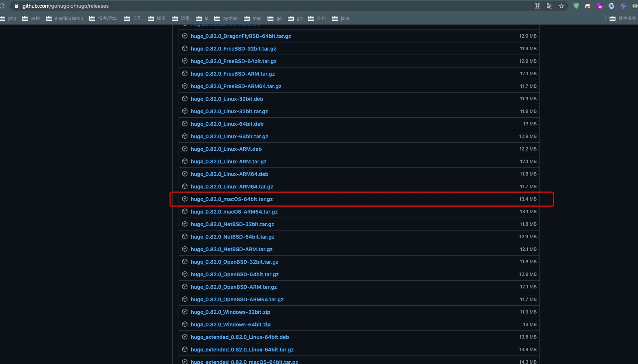This screenshot has width=638, height=364.
Task: Download hugo_0.82.0_Linux-64bit.deb
Action: (x=227, y=124)
